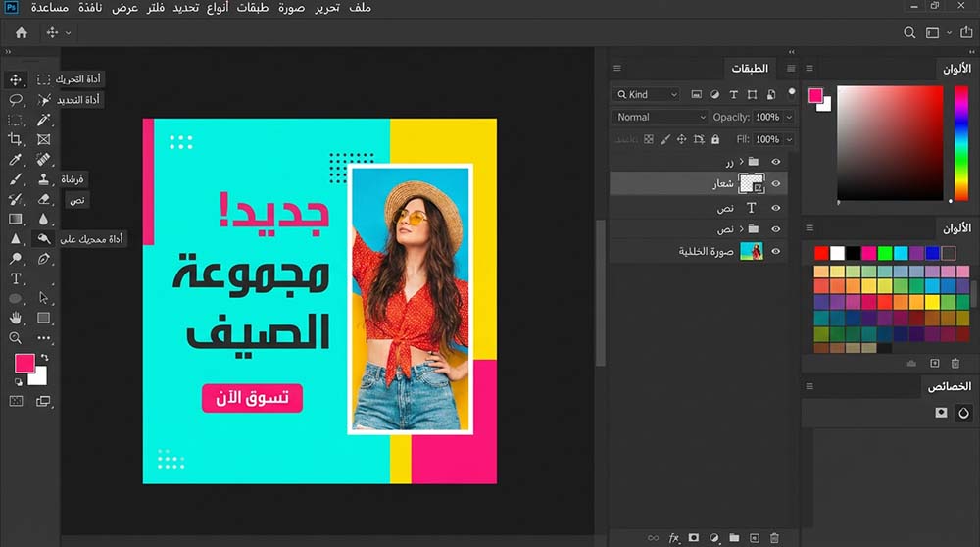Pick the Eraser tool
Screen dimensions: 980x547
tap(43, 199)
